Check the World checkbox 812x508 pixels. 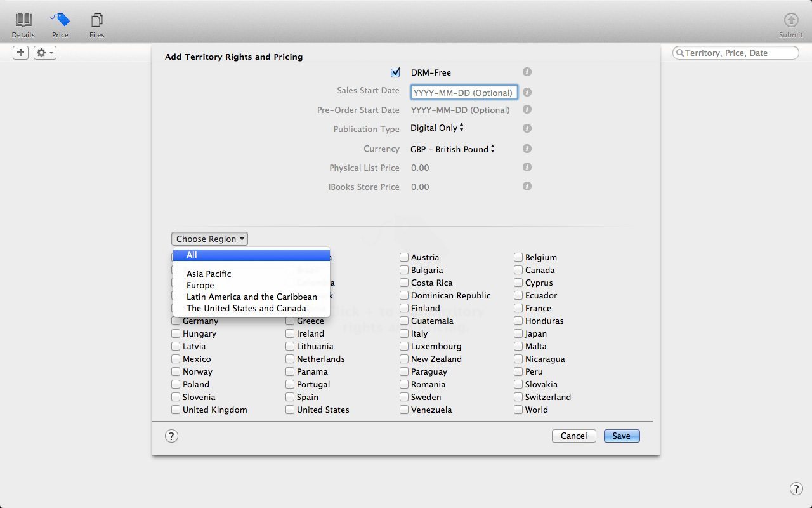click(518, 410)
